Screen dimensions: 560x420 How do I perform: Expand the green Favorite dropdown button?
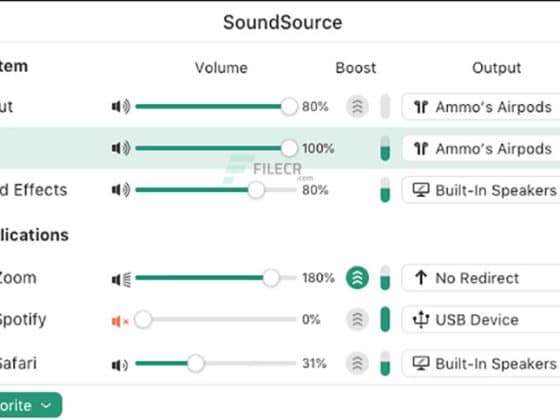point(31,405)
